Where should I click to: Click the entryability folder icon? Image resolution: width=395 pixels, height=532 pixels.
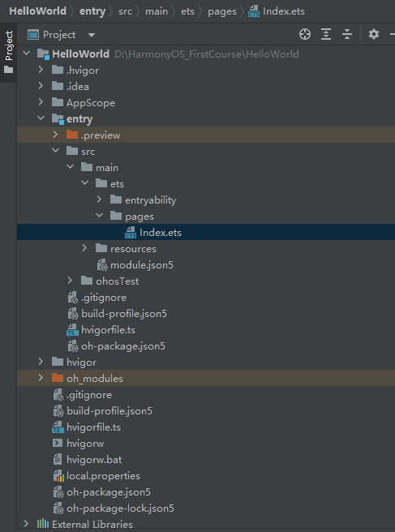tap(116, 199)
